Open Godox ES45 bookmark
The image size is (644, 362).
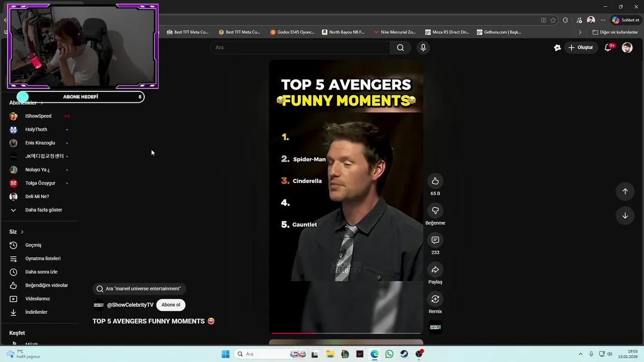pyautogui.click(x=292, y=32)
